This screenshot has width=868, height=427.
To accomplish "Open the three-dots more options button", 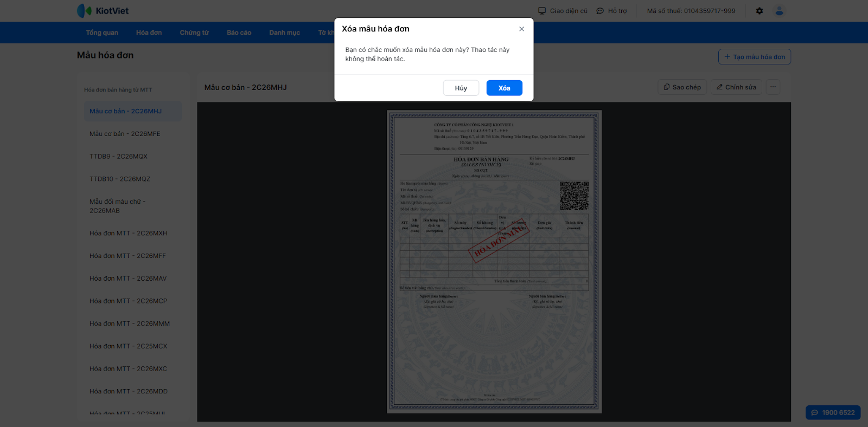I will pos(773,87).
